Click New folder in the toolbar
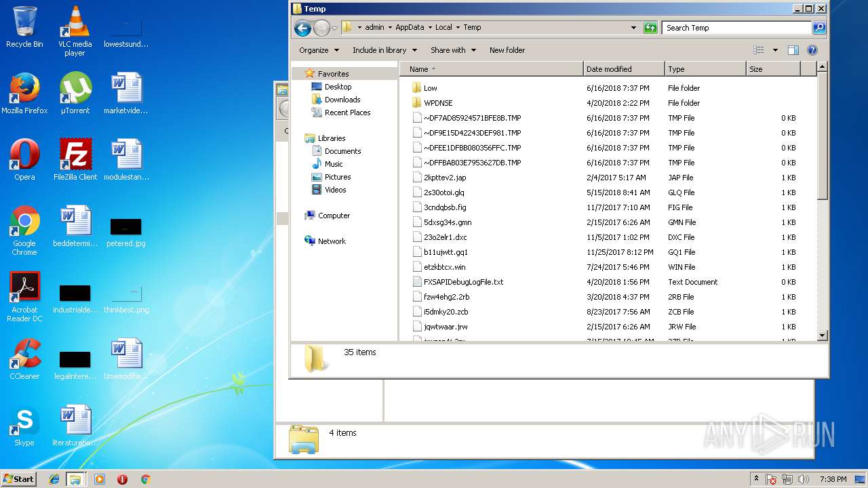The height and width of the screenshot is (488, 868). point(507,50)
